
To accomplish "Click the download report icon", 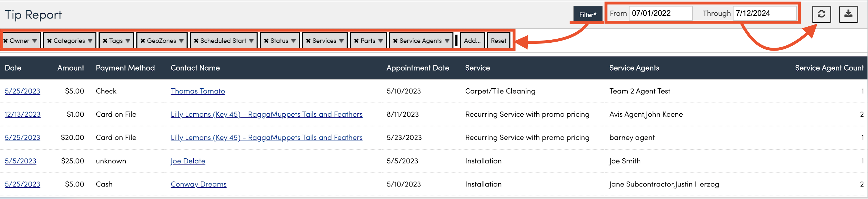I will click(x=848, y=14).
